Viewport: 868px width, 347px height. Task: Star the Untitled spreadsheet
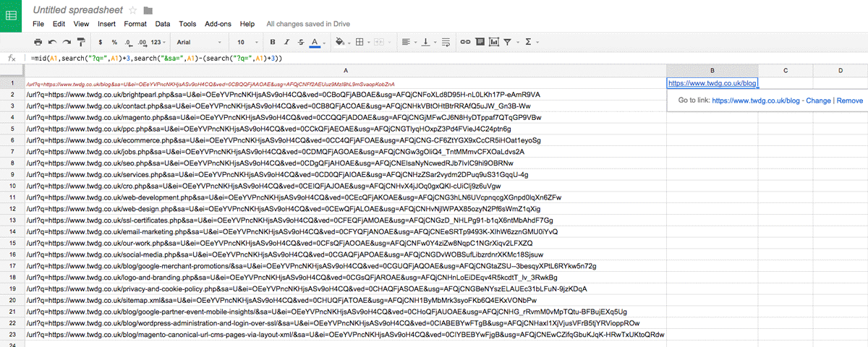(x=132, y=10)
